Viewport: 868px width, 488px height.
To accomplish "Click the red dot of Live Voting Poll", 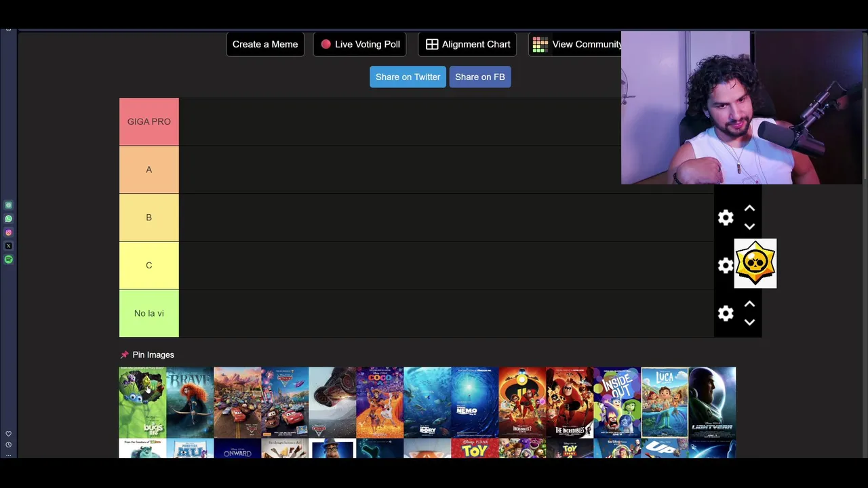I will click(x=326, y=44).
